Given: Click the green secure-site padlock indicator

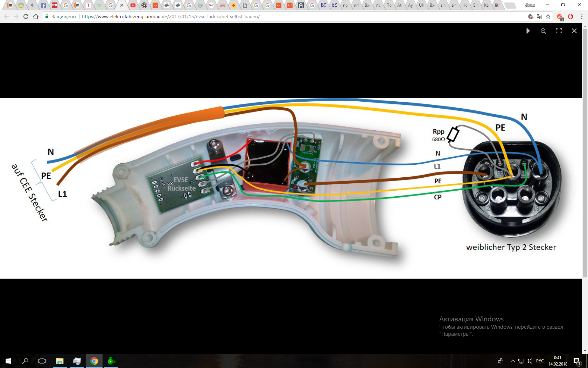Looking at the screenshot, I should click(x=47, y=16).
